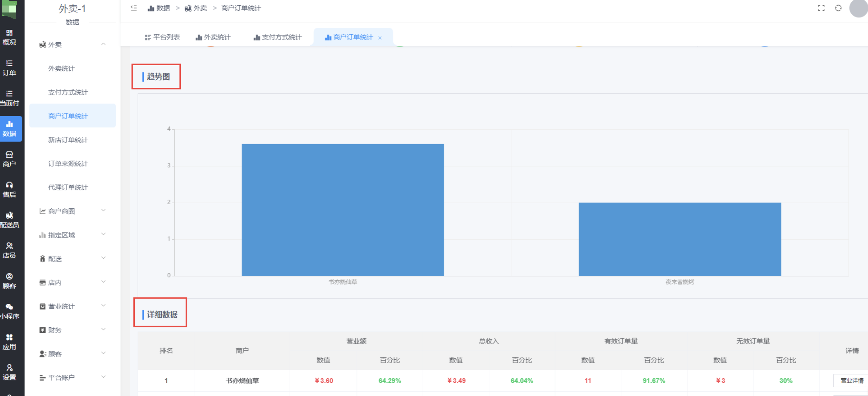Click the 夜来香烧烤 chart bar
Screen dimensions: 868x396
[x=680, y=239]
